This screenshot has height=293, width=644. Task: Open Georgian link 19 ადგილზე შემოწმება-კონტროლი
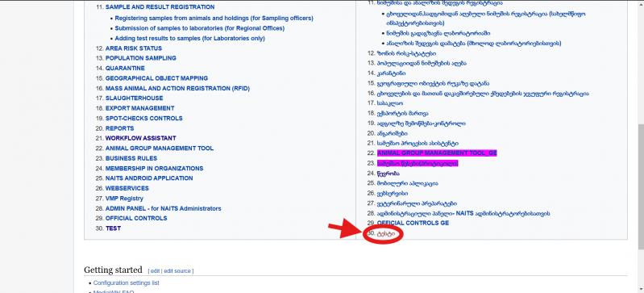pos(421,123)
